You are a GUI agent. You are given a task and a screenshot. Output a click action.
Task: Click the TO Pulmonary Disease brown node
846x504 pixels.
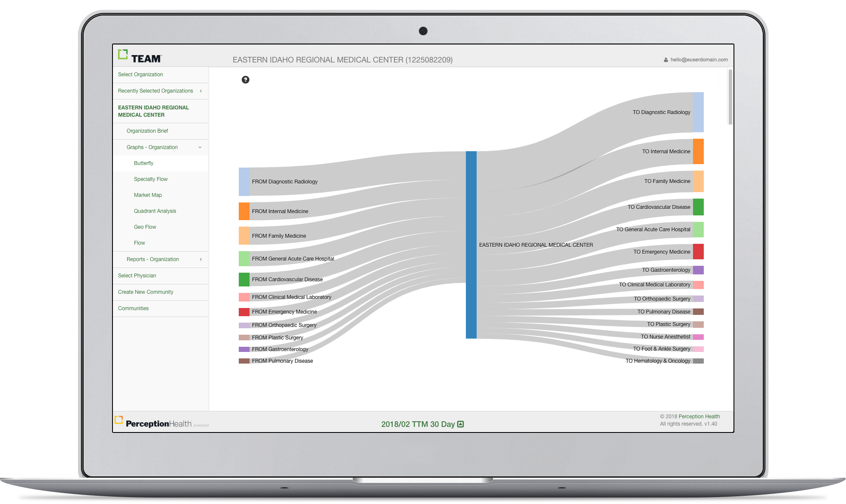click(x=698, y=312)
